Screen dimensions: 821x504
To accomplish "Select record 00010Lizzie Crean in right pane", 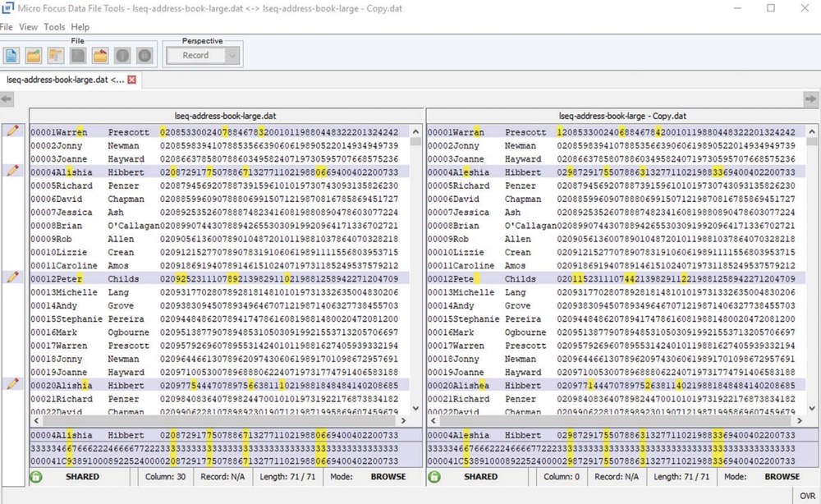I will [617, 252].
